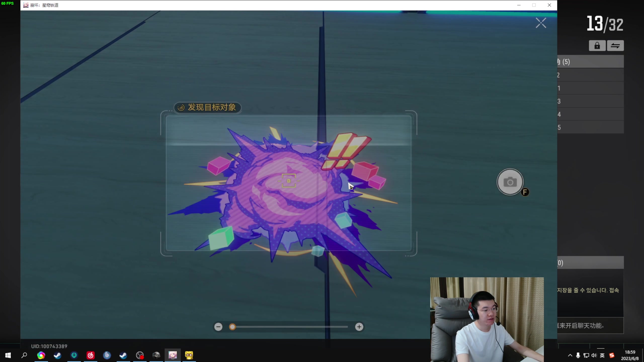Screen dimensions: 644x362
Task: Switch the input language indicator 英
Action: click(x=602, y=355)
